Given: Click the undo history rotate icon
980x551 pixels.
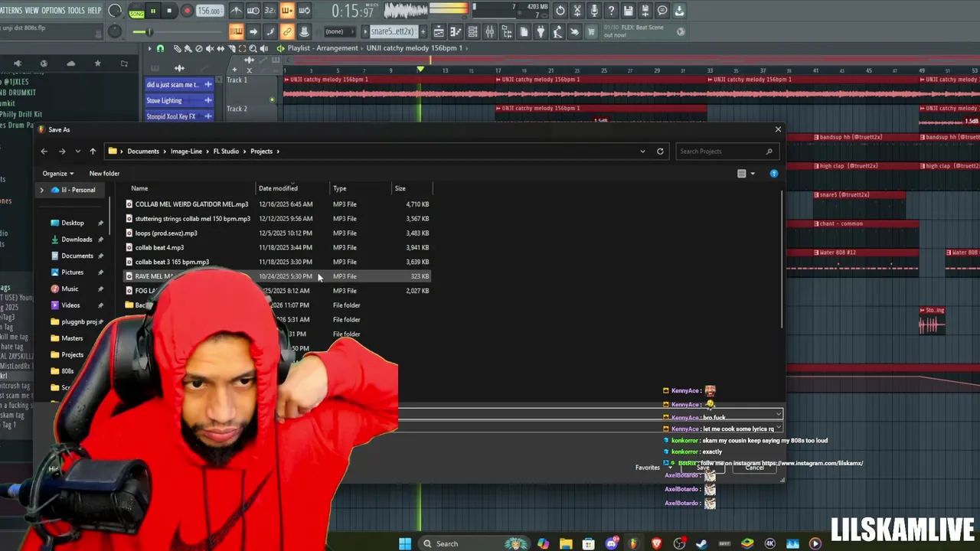Looking at the screenshot, I should click(560, 11).
